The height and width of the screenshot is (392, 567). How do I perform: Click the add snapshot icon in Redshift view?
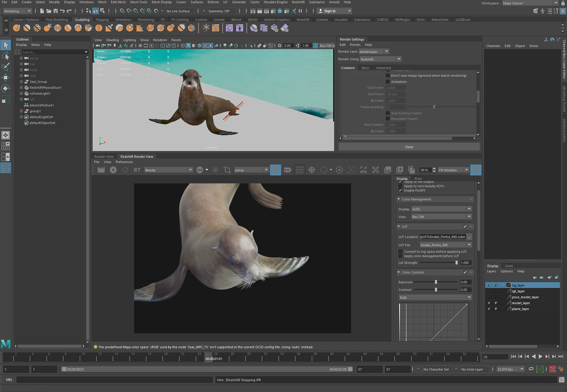pos(400,170)
